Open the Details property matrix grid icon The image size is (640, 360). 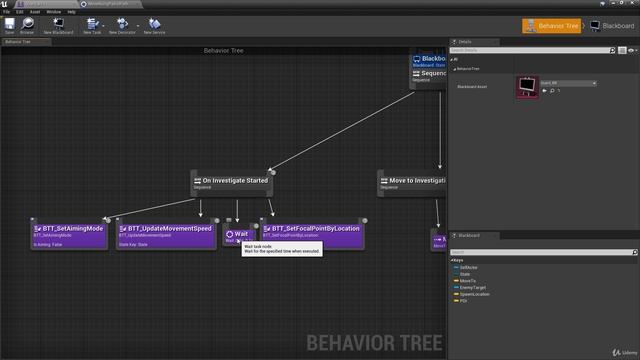tap(622, 50)
